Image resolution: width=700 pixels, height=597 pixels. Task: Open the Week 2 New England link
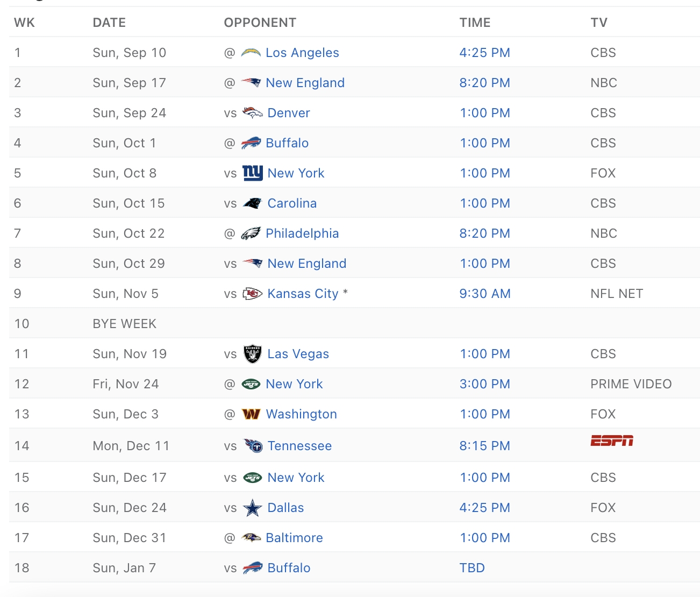pos(305,83)
